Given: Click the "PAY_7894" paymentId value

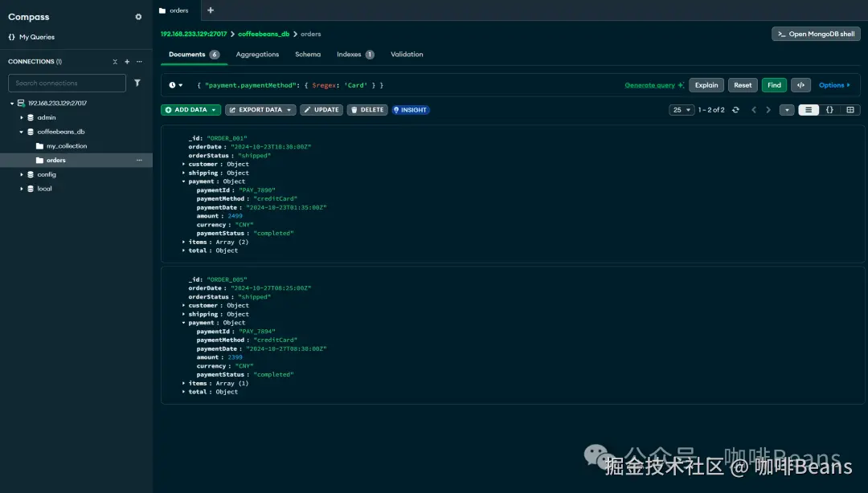Looking at the screenshot, I should click(x=257, y=332).
